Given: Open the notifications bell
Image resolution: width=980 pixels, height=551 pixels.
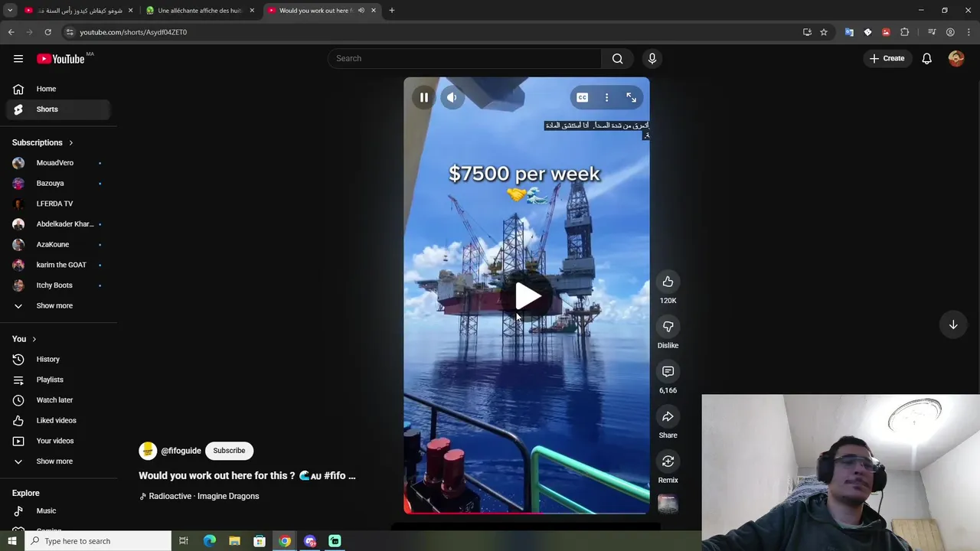Looking at the screenshot, I should coord(926,58).
